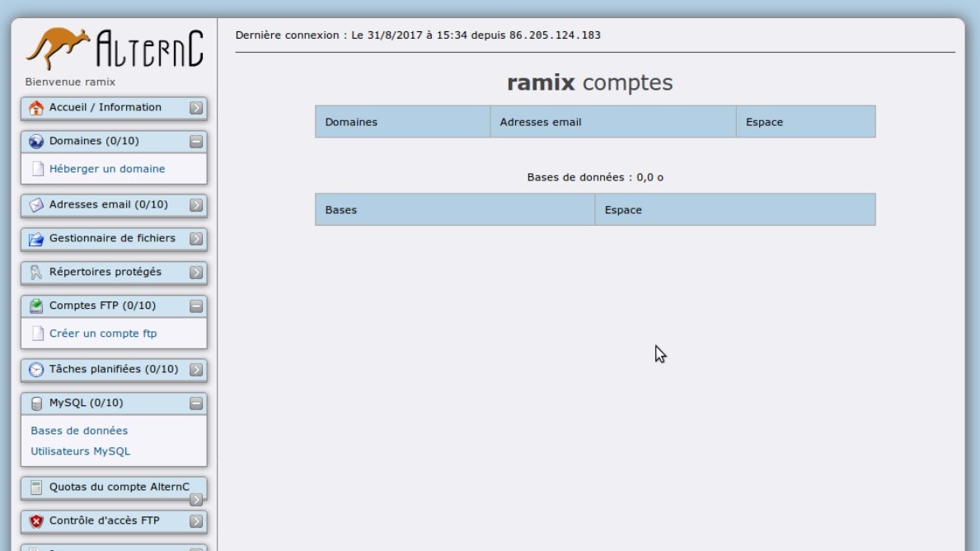
Task: Click the AlternC kangaroo logo
Action: pos(114,49)
